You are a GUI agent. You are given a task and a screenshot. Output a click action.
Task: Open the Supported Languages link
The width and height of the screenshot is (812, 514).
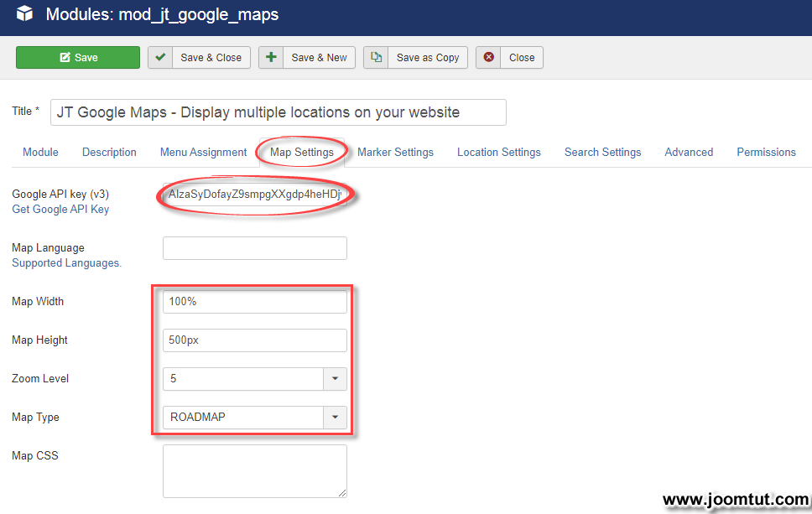[x=66, y=263]
